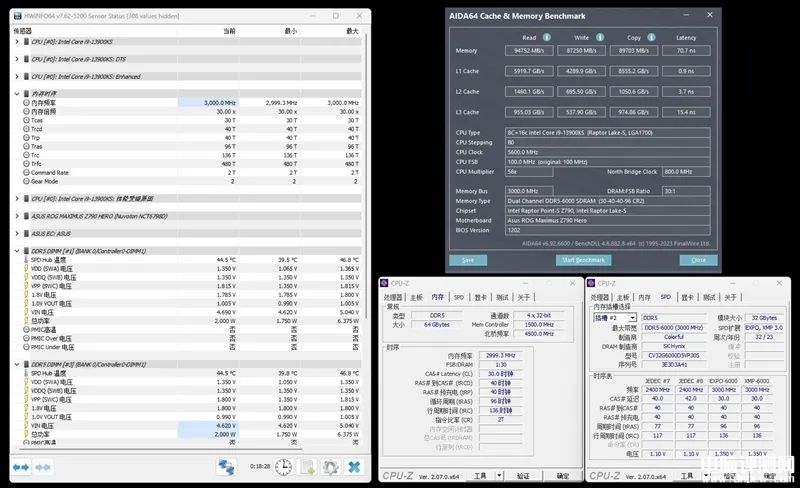Collapse the 内存时序 sensor group
This screenshot has height=488, width=800.
click(17, 94)
